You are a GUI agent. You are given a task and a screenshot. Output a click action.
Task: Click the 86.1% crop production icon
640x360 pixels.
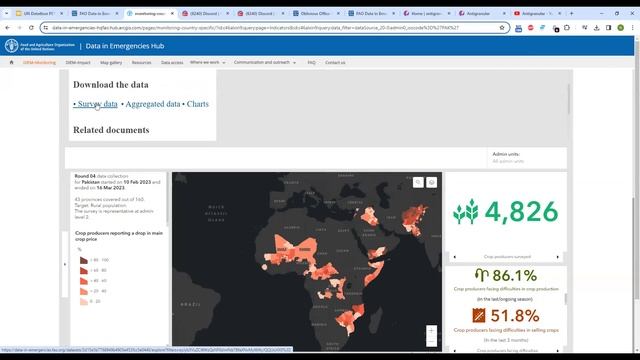coord(482,275)
